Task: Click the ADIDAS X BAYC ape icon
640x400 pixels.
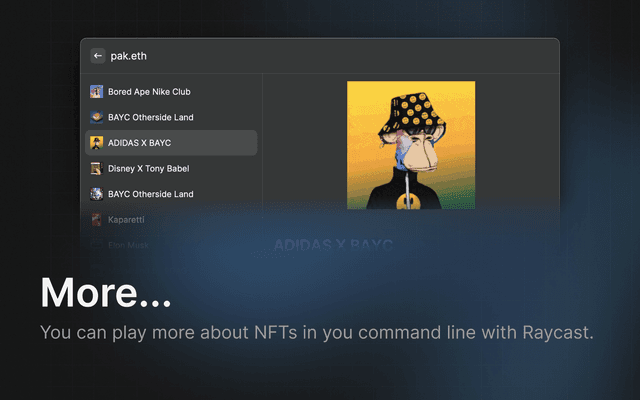Action: point(96,143)
